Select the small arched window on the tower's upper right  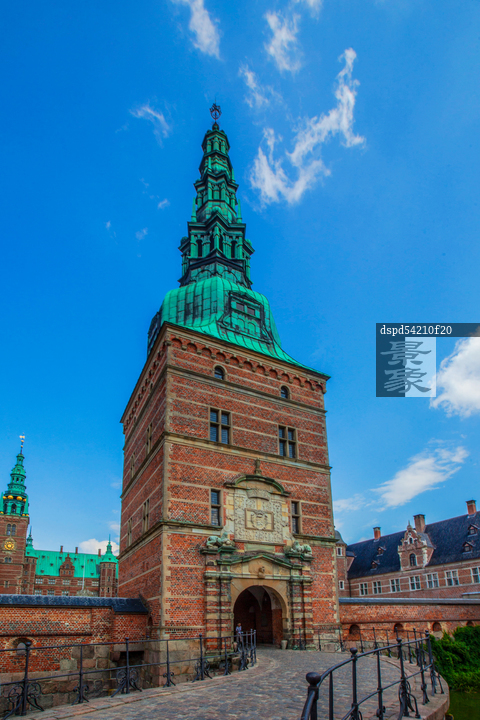(284, 392)
